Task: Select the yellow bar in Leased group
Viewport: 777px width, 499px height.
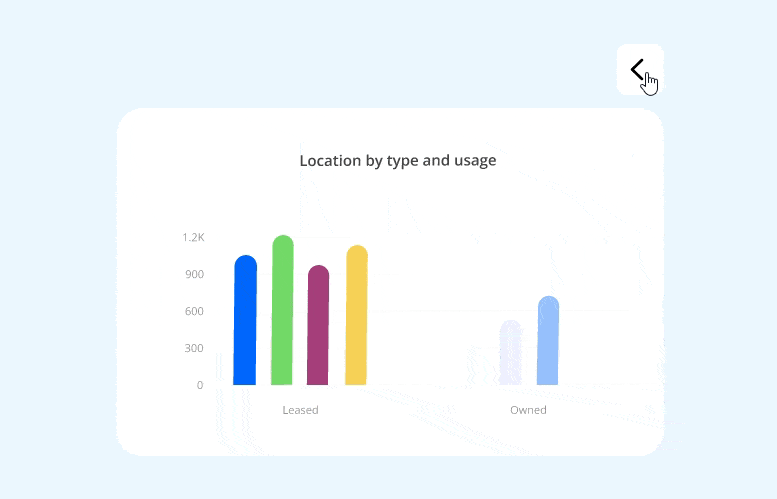Action: 356,315
